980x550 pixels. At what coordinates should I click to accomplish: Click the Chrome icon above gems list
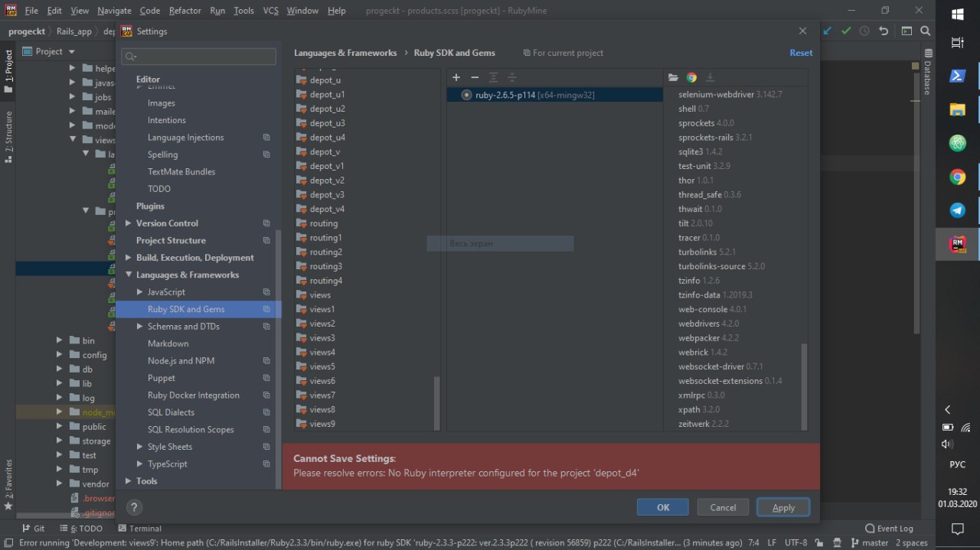pos(691,77)
